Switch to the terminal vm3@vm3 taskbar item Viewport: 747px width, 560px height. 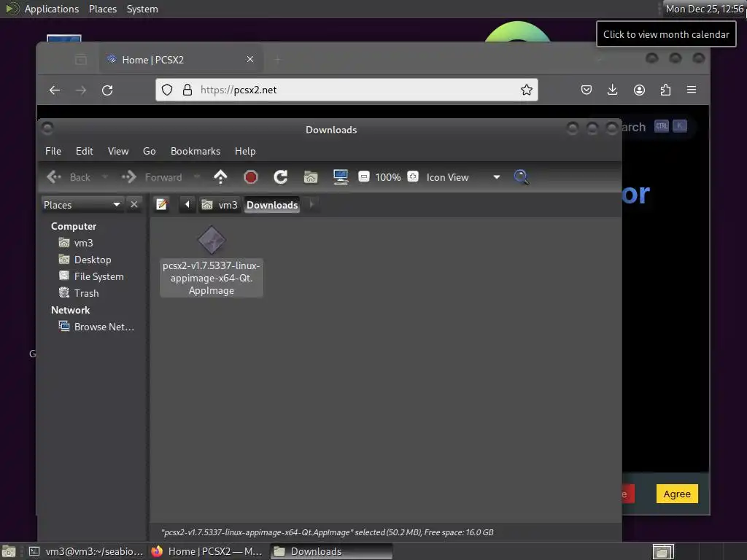click(86, 551)
